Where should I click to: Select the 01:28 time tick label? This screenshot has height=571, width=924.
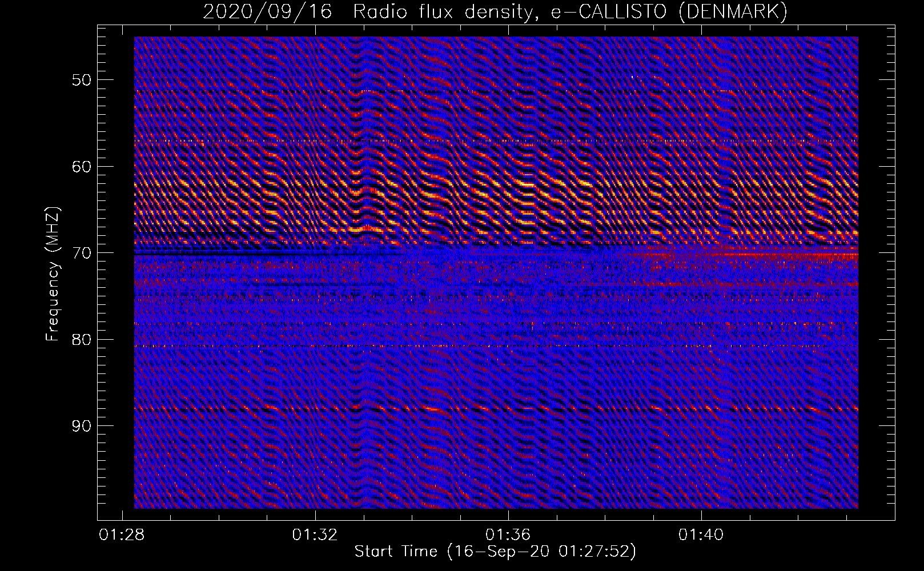pyautogui.click(x=122, y=535)
